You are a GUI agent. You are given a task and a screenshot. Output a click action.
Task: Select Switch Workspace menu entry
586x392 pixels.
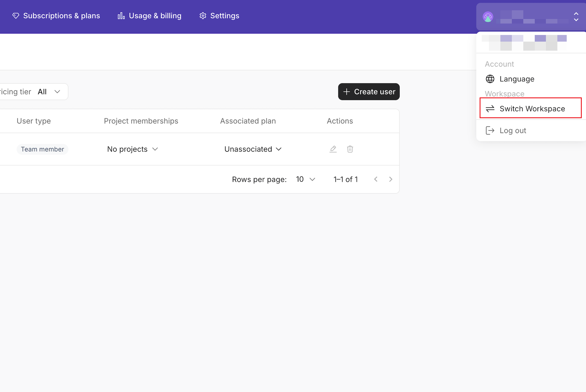[532, 109]
